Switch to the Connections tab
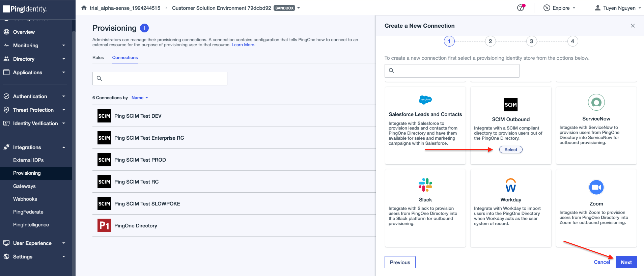 coord(125,57)
